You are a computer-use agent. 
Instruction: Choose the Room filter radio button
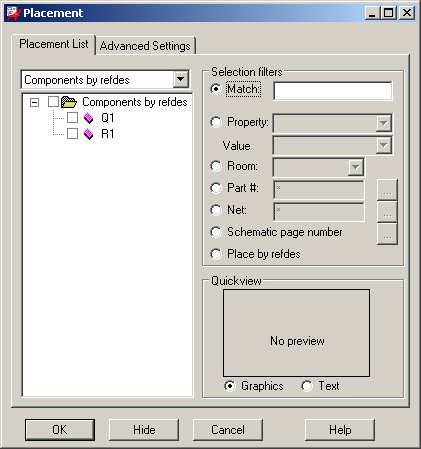(216, 166)
